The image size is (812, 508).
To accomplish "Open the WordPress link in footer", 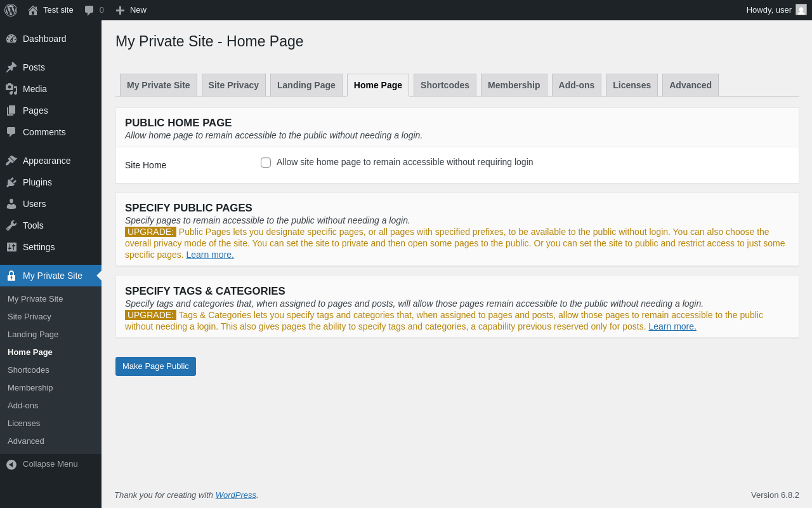I will [236, 495].
